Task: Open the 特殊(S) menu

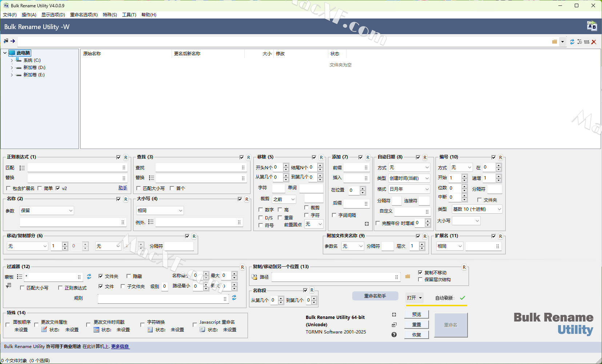Action: coord(110,15)
